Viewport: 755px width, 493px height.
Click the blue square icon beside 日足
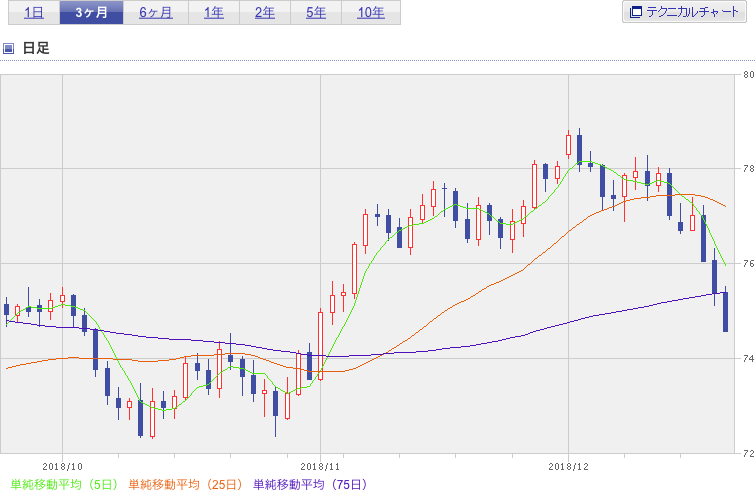click(8, 48)
